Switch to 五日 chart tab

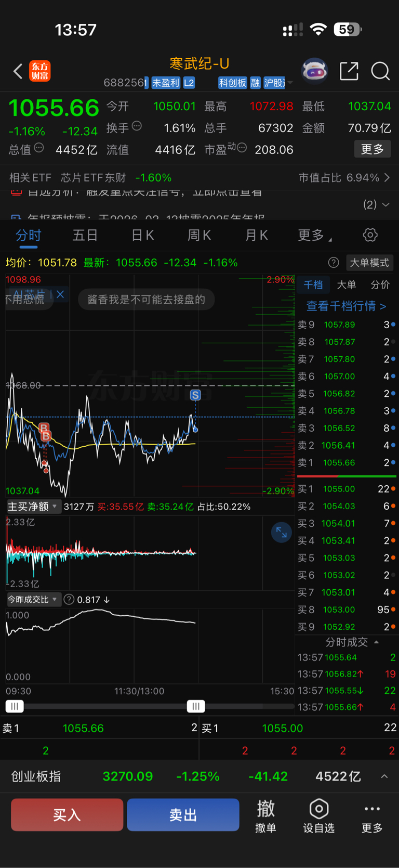click(x=85, y=235)
